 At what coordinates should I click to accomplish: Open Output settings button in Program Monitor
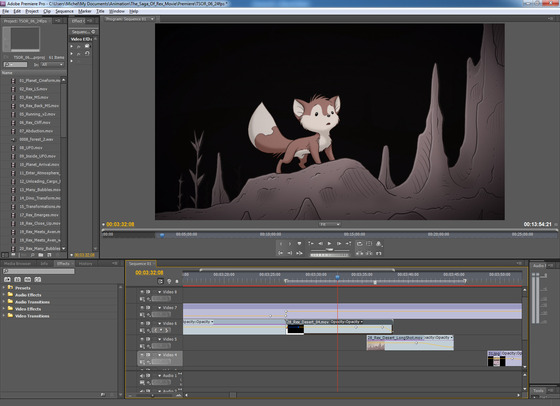pos(379,244)
